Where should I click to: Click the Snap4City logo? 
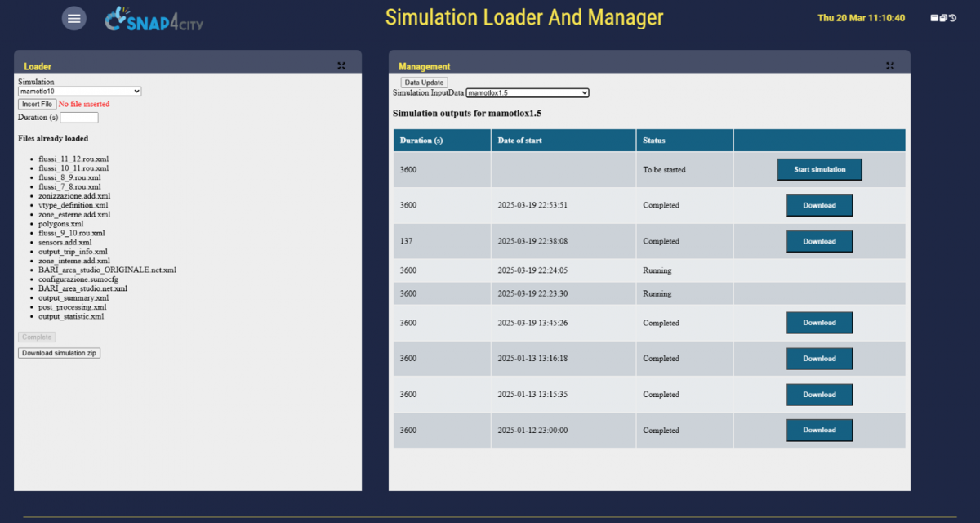[x=154, y=19]
